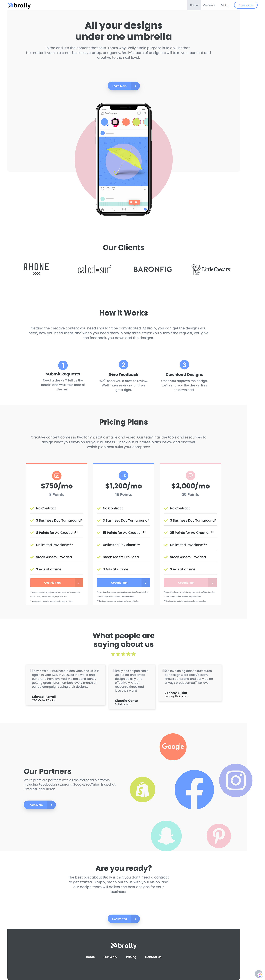265x980 pixels.
Task: Open Contact us link in footer
Action: point(153,957)
